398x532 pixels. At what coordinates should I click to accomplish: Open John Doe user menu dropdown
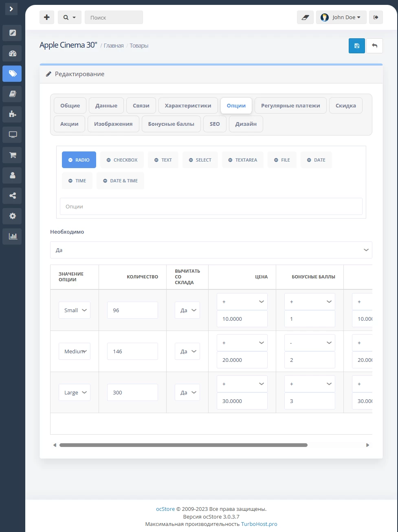coord(341,18)
